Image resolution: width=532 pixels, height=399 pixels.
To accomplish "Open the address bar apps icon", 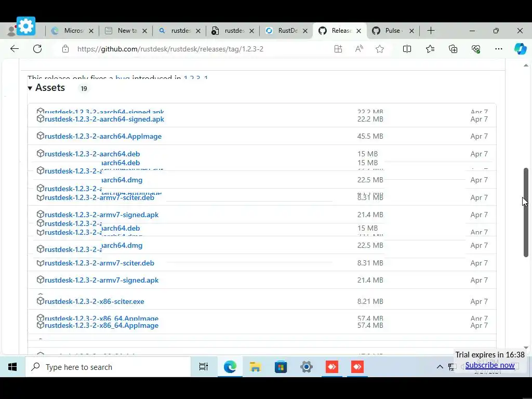I will click(x=338, y=49).
